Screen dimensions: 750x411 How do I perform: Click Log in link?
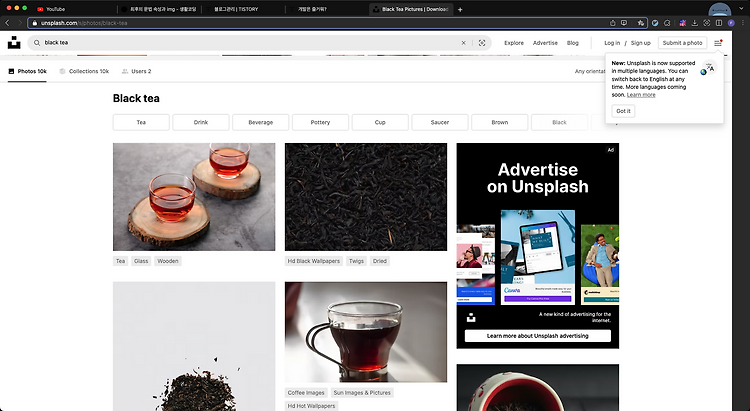(x=612, y=43)
